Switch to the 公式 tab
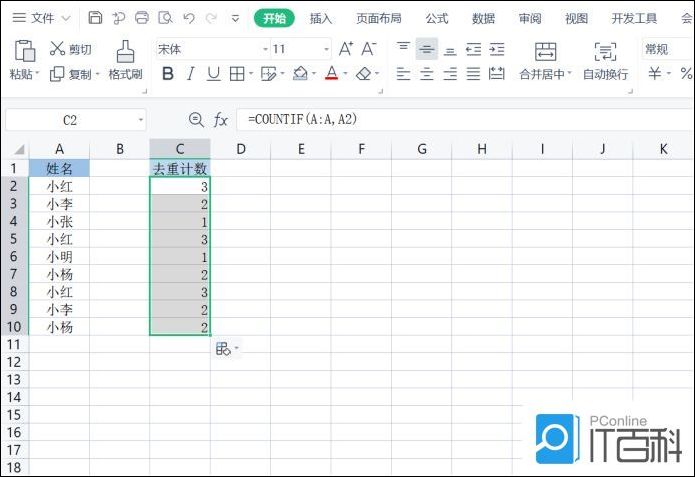Image resolution: width=695 pixels, height=477 pixels. click(437, 18)
